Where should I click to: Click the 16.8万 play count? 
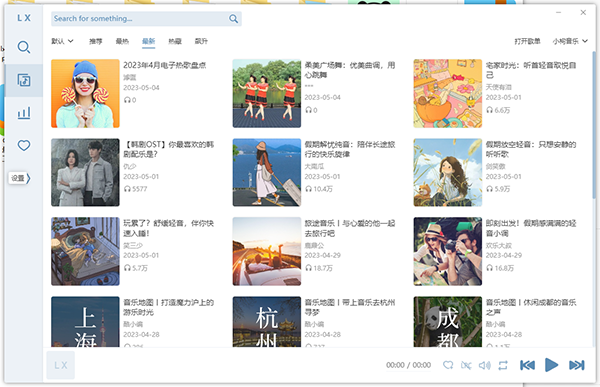pos(500,268)
